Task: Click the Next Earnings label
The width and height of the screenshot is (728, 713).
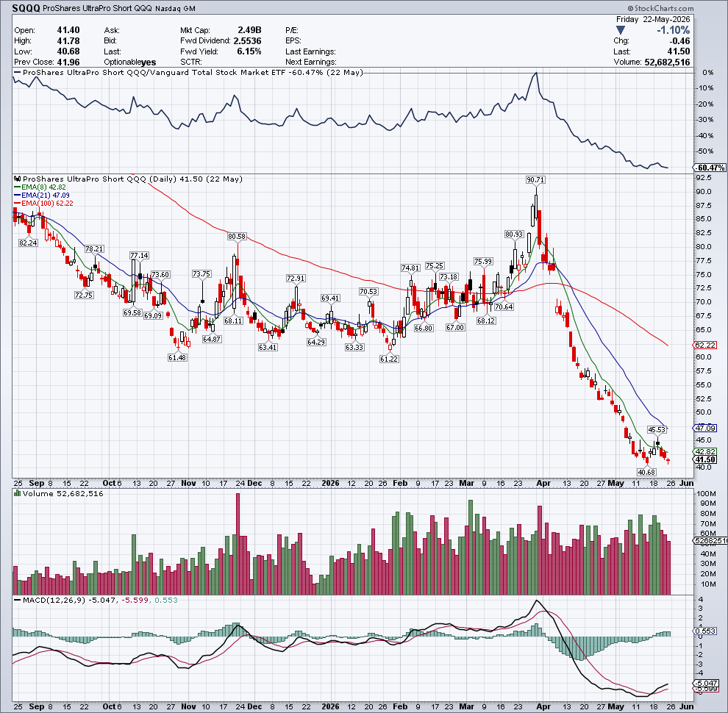Action: click(x=311, y=62)
